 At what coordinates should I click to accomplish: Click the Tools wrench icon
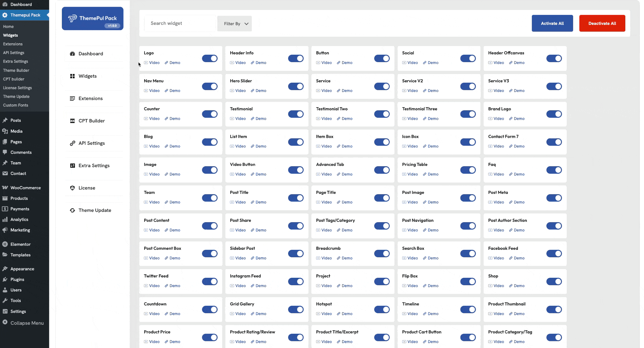pyautogui.click(x=5, y=301)
